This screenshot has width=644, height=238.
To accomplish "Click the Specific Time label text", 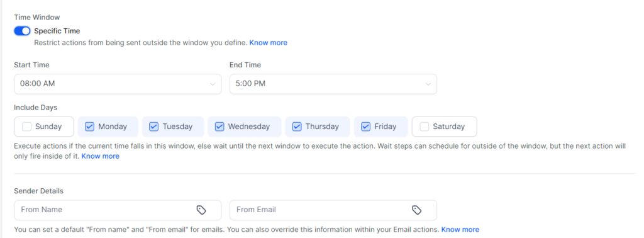I will coord(57,31).
